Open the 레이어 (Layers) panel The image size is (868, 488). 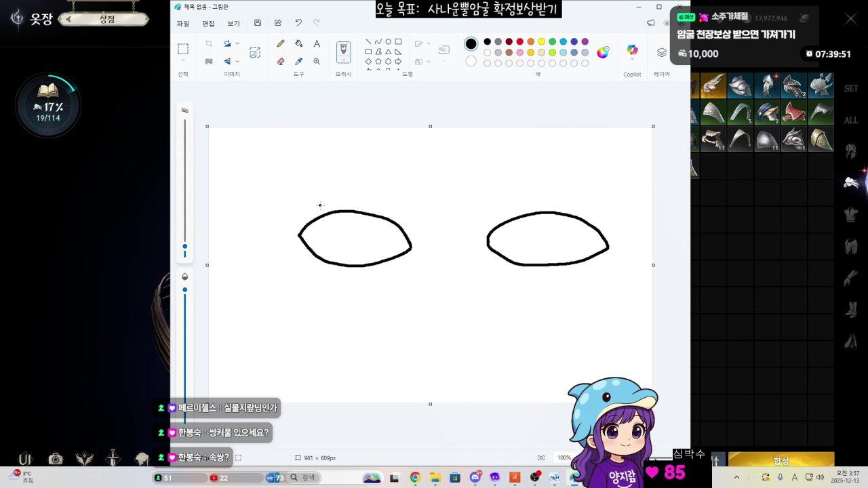click(662, 53)
